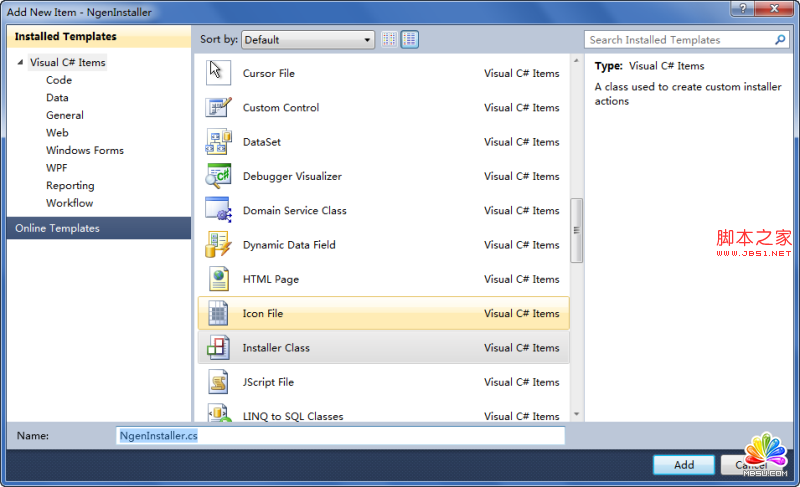Click the Name input field
Image resolution: width=800 pixels, height=487 pixels.
click(x=340, y=436)
